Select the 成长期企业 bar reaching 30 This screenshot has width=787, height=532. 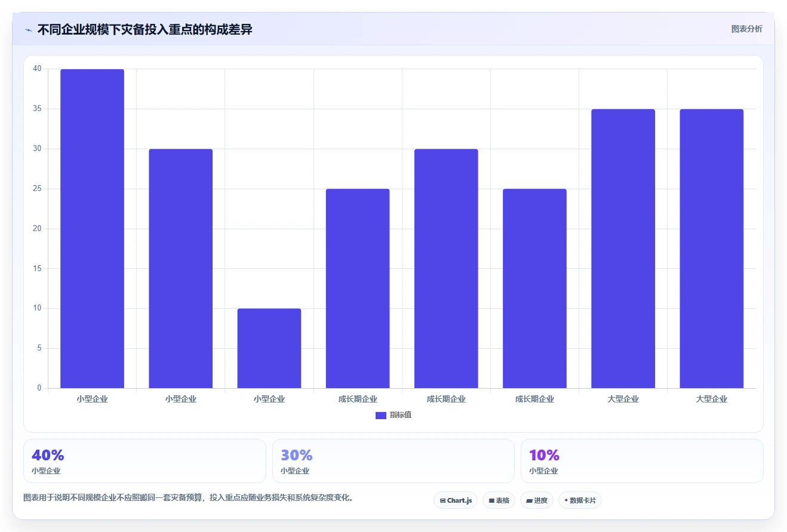pyautogui.click(x=446, y=269)
